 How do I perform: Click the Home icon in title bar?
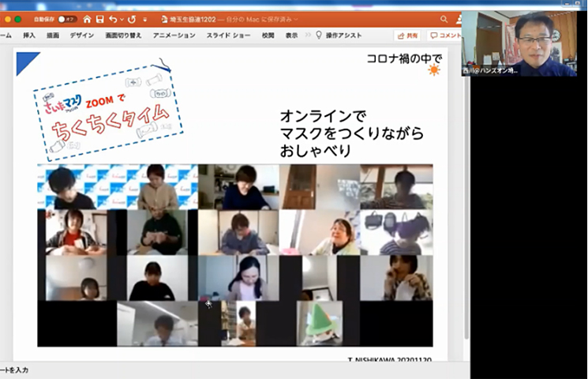coord(88,19)
